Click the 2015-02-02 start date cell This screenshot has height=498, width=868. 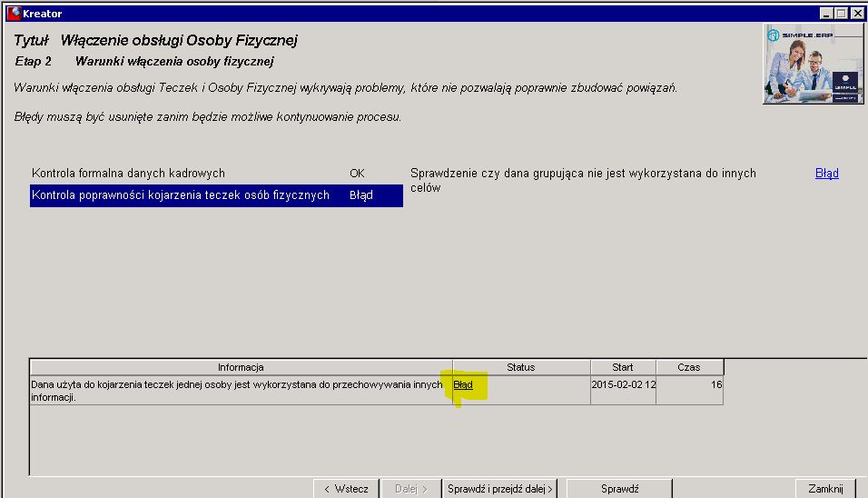(624, 391)
